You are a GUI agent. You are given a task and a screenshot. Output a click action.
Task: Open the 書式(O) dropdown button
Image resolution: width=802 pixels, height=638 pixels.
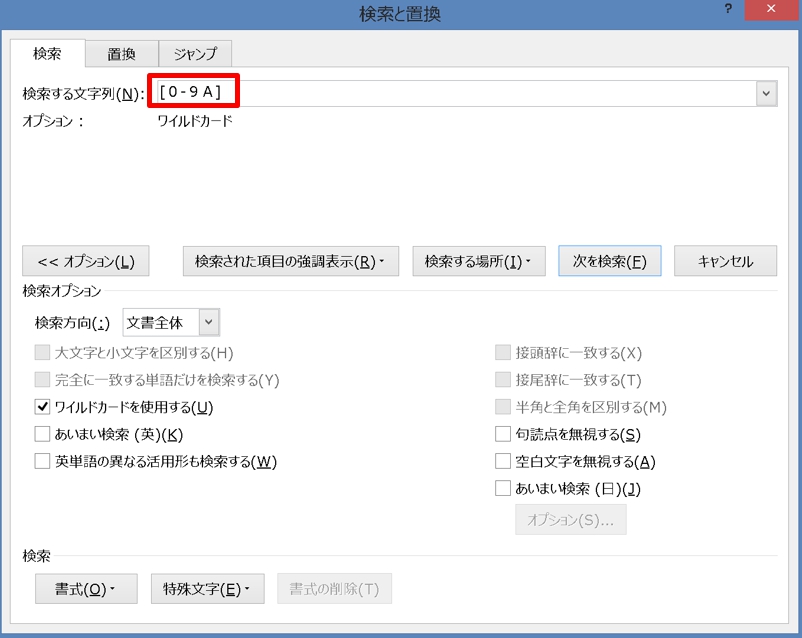86,589
